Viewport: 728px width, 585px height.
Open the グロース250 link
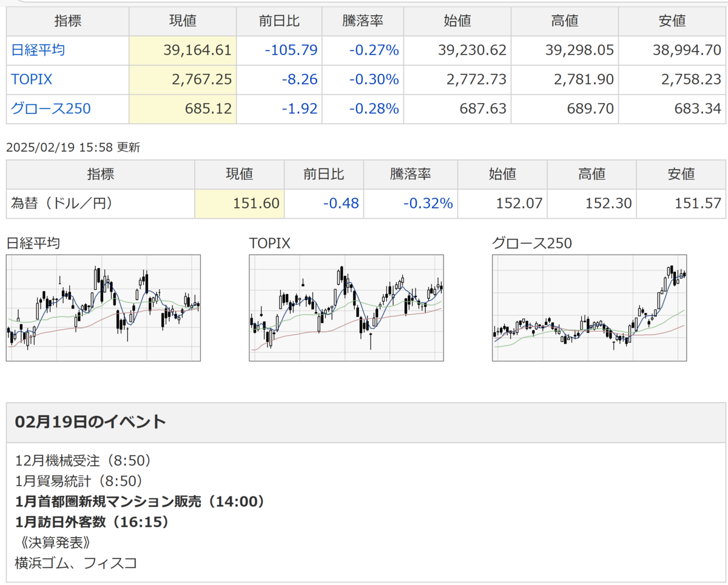[x=51, y=109]
